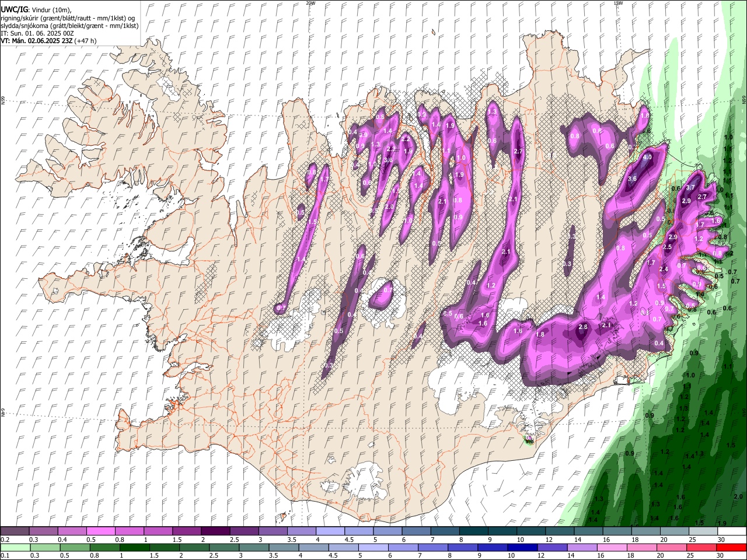The image size is (747, 560).
Task: Click the '30' label in snow legend row
Action: pos(721,540)
